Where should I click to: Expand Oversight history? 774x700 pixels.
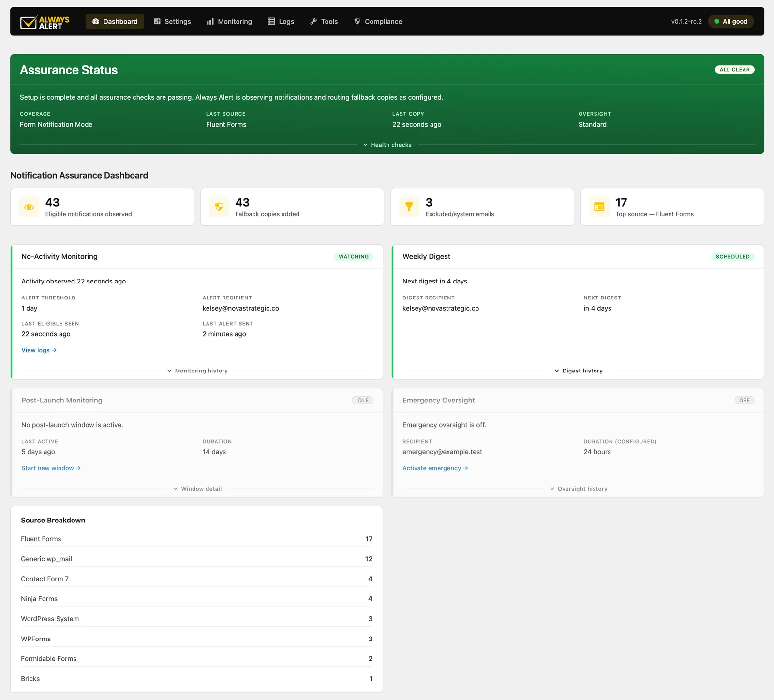click(579, 489)
